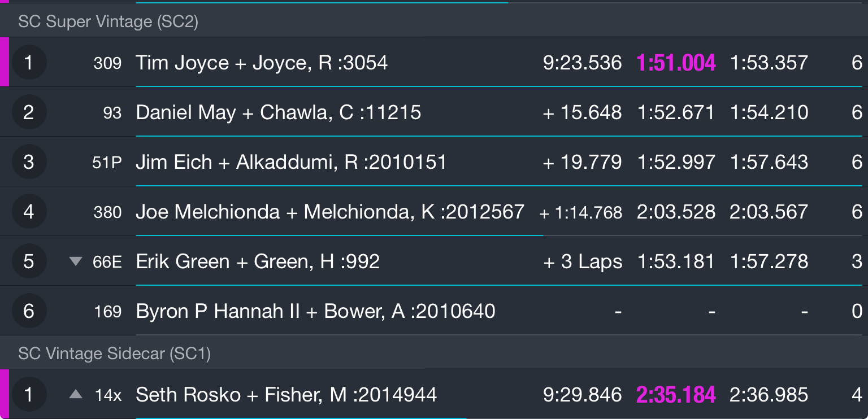Click position badge 6 for Byron P Hannah II
Viewport: 868px width, 419px height.
pyautogui.click(x=29, y=311)
